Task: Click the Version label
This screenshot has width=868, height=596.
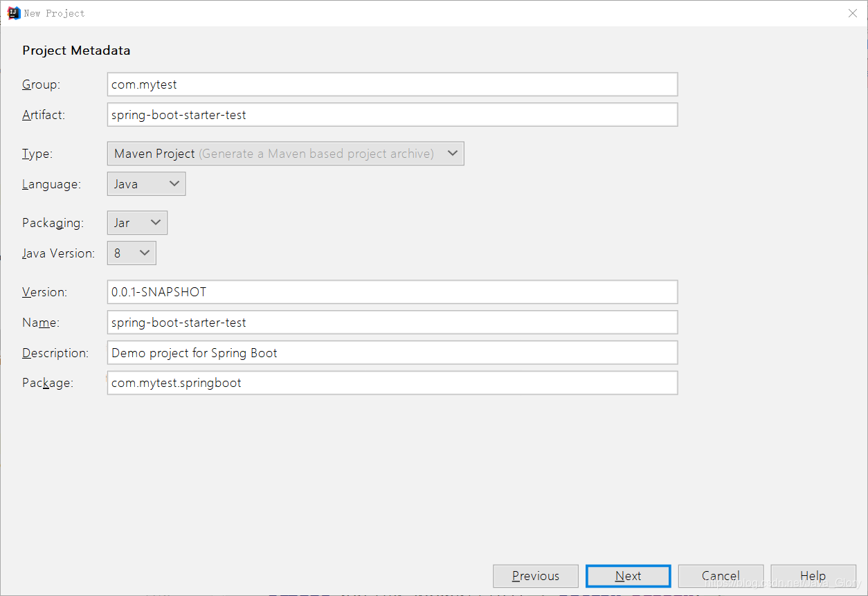Action: pyautogui.click(x=44, y=292)
